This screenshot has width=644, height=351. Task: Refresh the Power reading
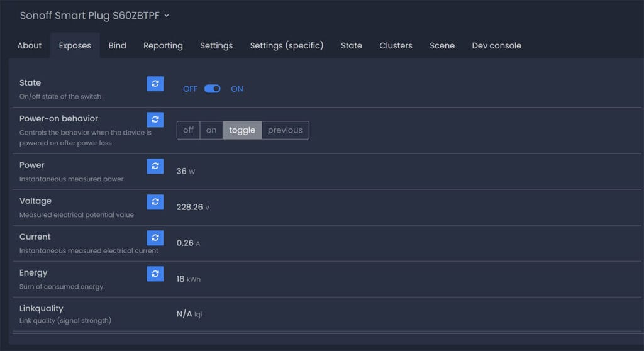[x=155, y=166]
